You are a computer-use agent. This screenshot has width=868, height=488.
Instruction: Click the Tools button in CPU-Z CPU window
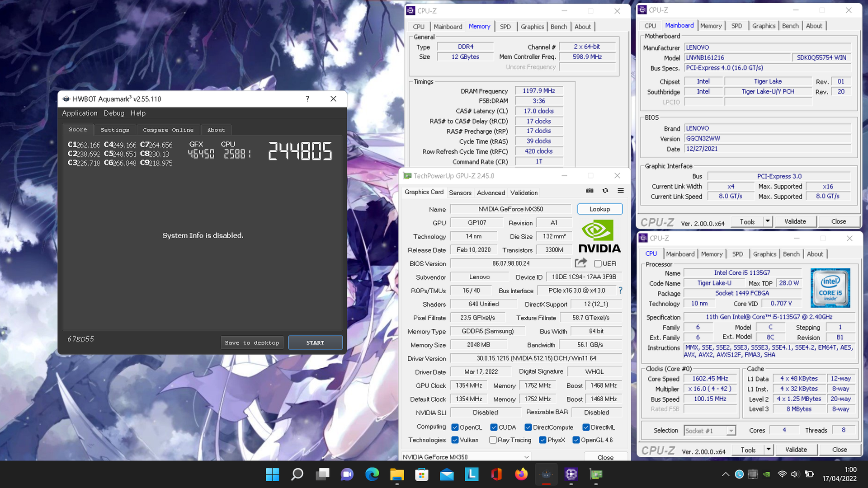pos(748,450)
